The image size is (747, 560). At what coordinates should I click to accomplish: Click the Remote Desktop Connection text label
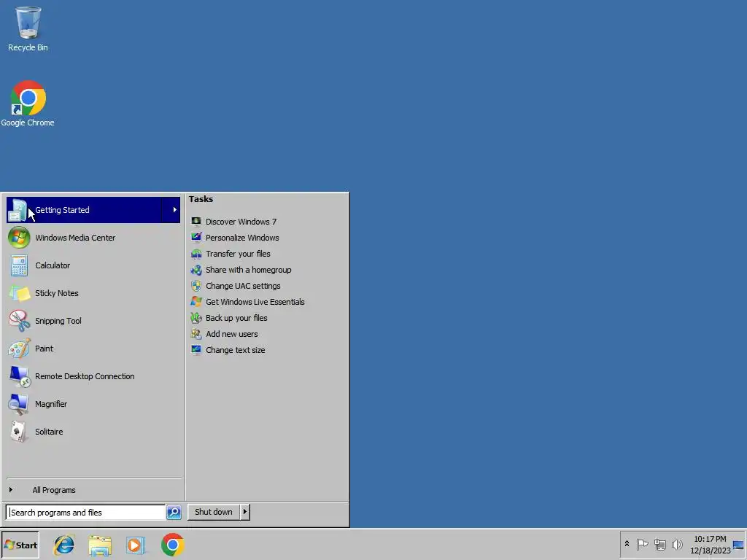point(85,376)
